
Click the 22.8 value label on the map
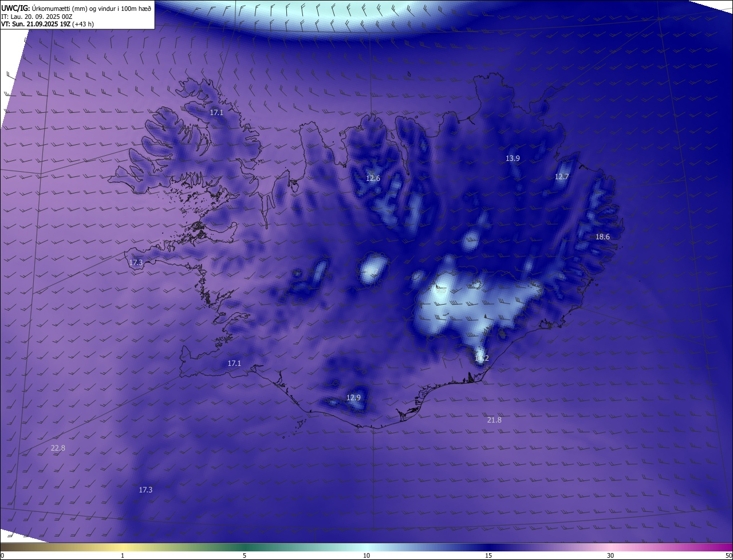pyautogui.click(x=58, y=448)
